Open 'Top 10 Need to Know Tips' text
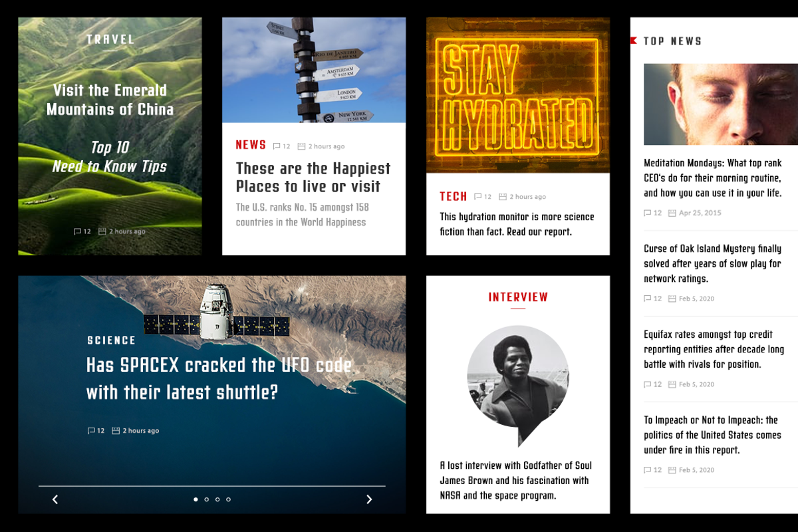The height and width of the screenshot is (532, 798). click(x=110, y=157)
